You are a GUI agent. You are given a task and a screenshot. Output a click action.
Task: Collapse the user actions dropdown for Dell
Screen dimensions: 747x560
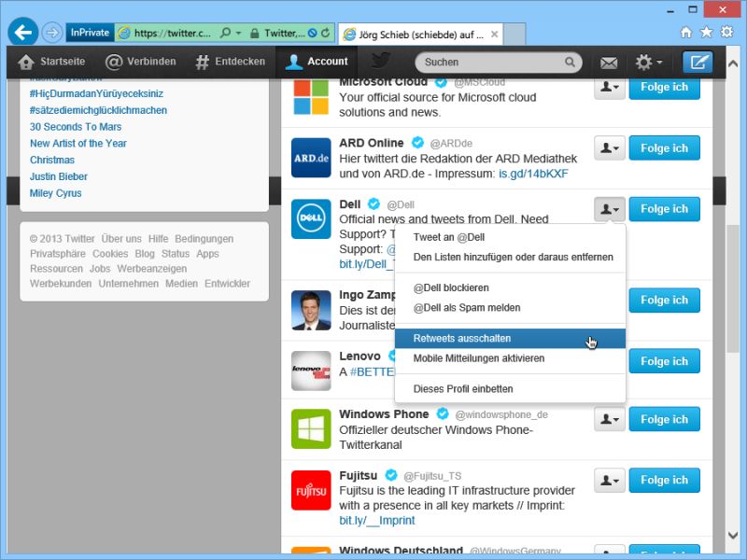click(x=610, y=209)
